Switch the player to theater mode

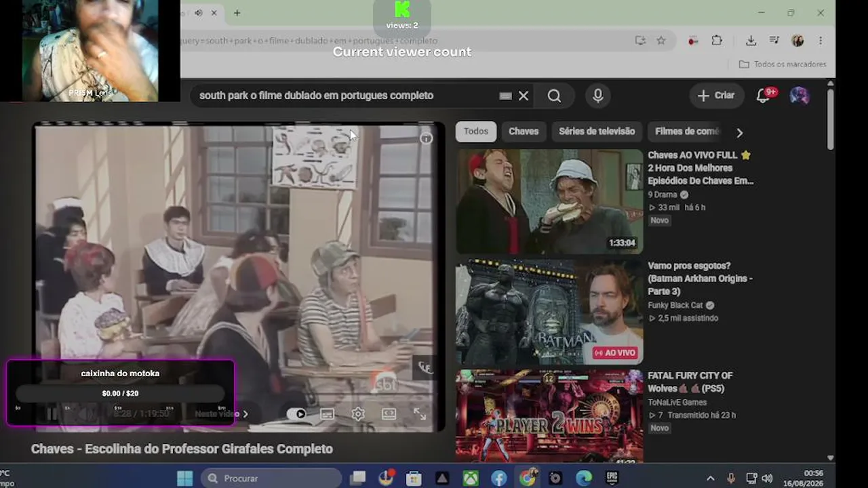(x=389, y=413)
